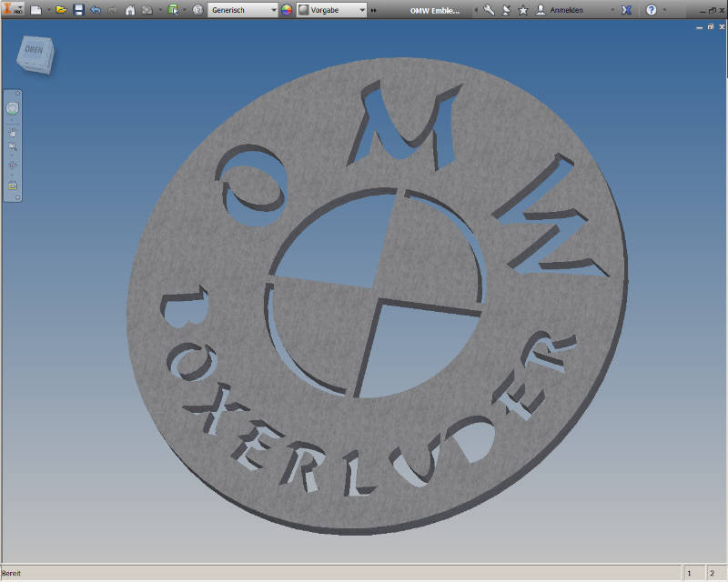Open the satellite dish communication center
The height and width of the screenshot is (582, 728).
point(506,10)
